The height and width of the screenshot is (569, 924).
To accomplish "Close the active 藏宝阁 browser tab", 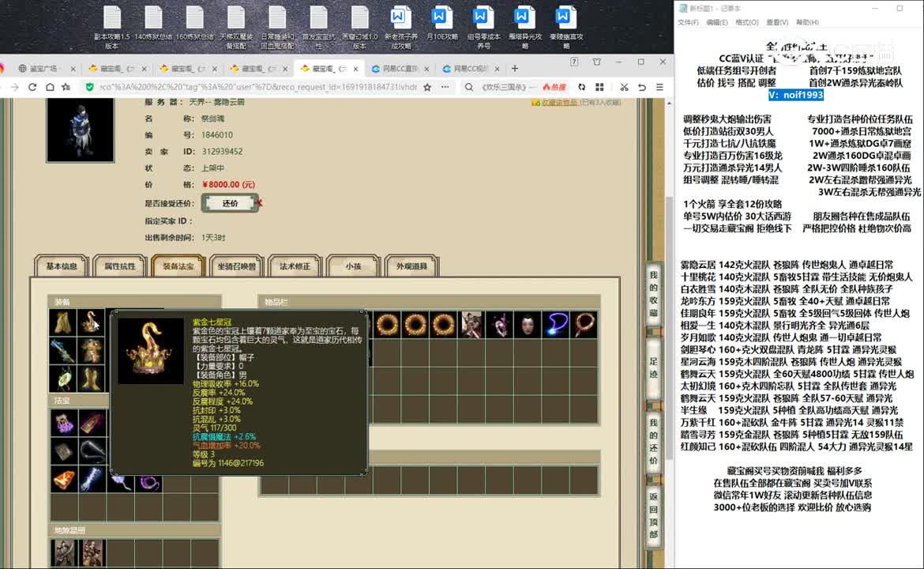I will click(x=356, y=69).
